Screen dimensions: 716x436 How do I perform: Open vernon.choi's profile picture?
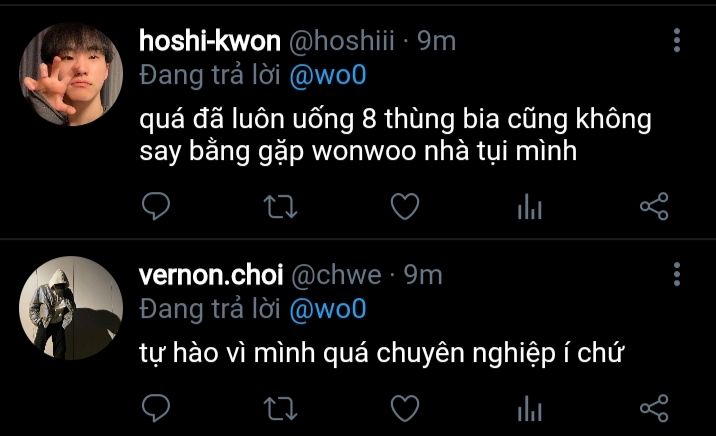pos(71,308)
